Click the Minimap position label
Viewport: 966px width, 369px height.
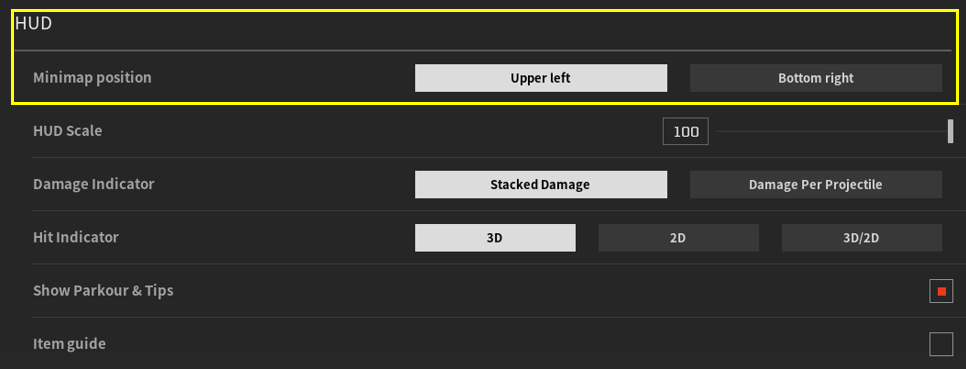coord(92,78)
